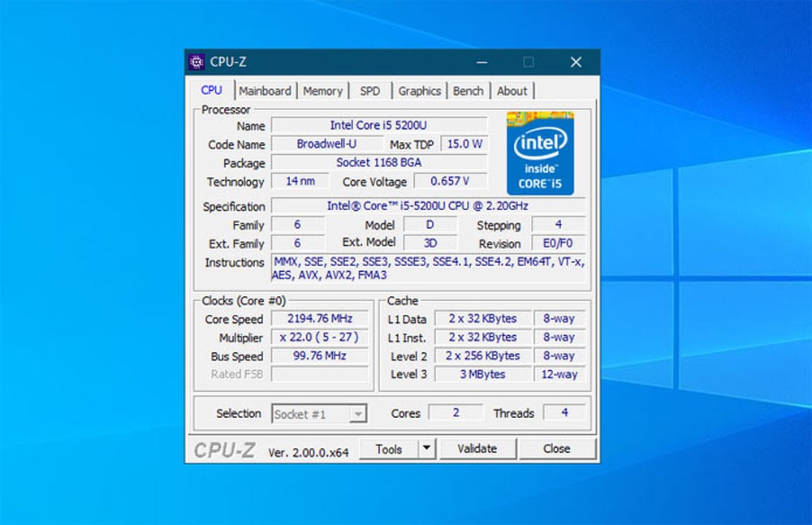Go to the Graphics tab
Image resolution: width=812 pixels, height=525 pixels.
pyautogui.click(x=419, y=91)
